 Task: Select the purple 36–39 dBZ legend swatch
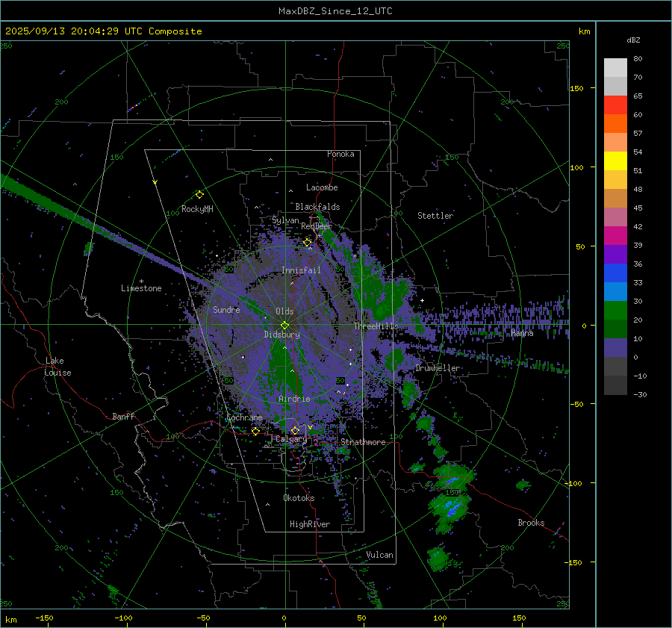615,255
